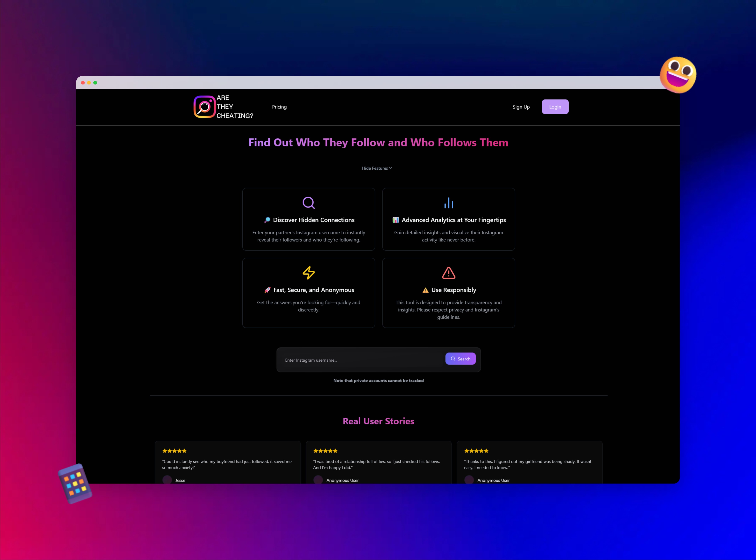Click the Are They Cheating logo icon
756x560 pixels.
click(204, 107)
